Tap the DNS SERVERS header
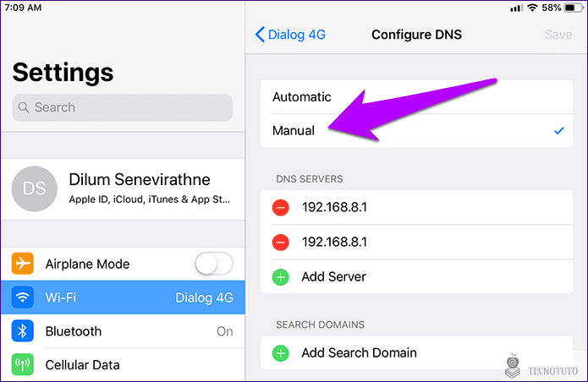The width and height of the screenshot is (588, 382). [310, 179]
